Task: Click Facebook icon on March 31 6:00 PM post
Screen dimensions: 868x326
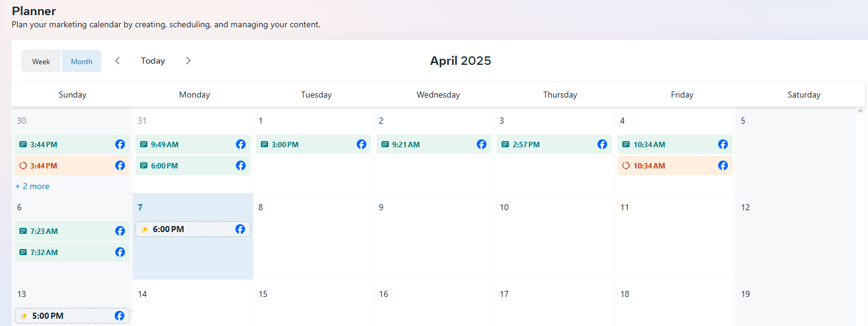Action: (x=241, y=165)
